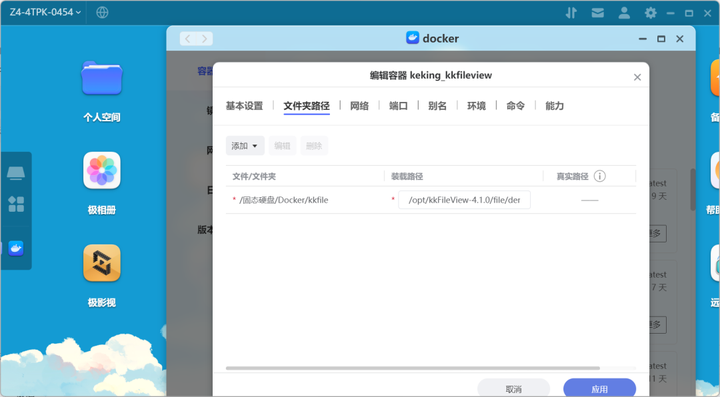720x397 pixels.
Task: Switch to the 别名 tab
Action: 437,106
